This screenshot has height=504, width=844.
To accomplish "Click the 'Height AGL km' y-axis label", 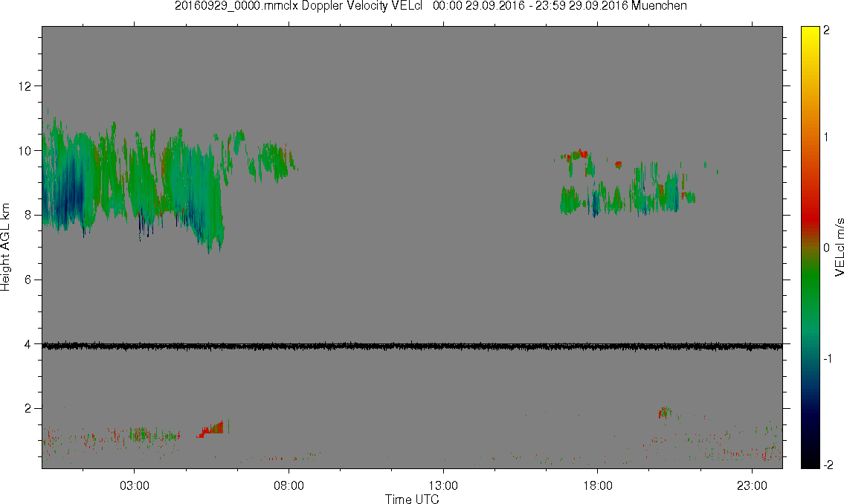I will 6,247.
